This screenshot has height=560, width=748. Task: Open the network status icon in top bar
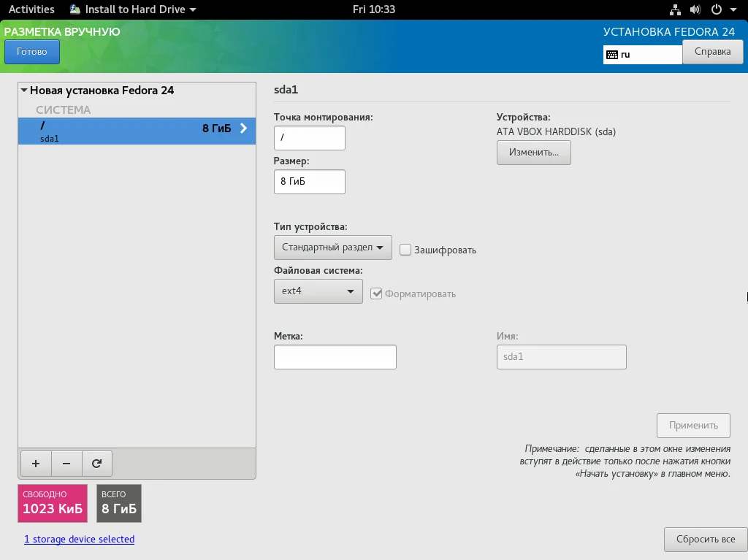click(x=675, y=9)
